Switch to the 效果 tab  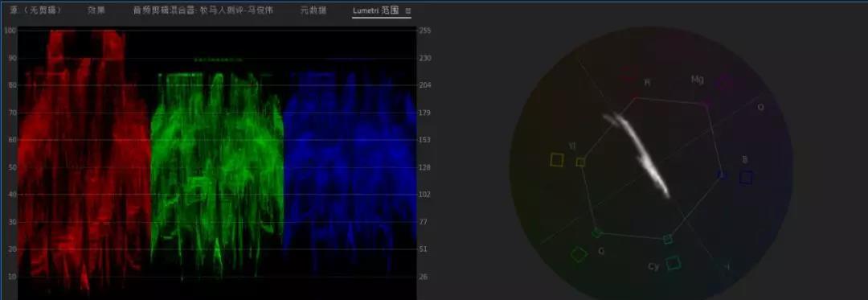click(96, 10)
